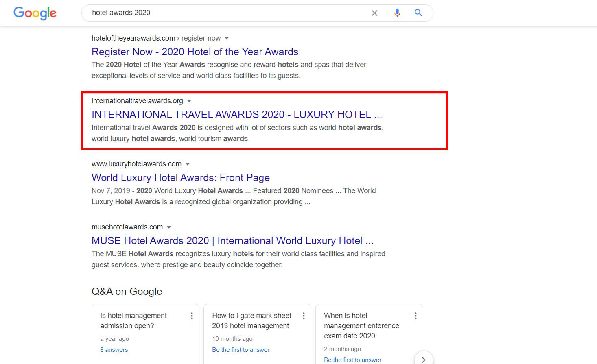The image size is (597, 364).
Task: Expand dropdown next to hoteloftheyearawards.com register-now
Action: (x=227, y=38)
